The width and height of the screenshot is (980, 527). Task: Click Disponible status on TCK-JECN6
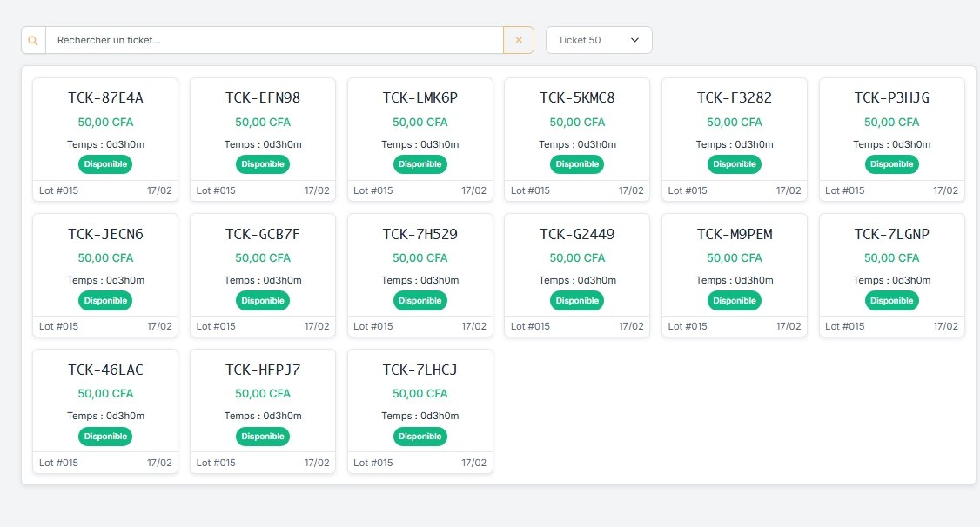coord(105,300)
